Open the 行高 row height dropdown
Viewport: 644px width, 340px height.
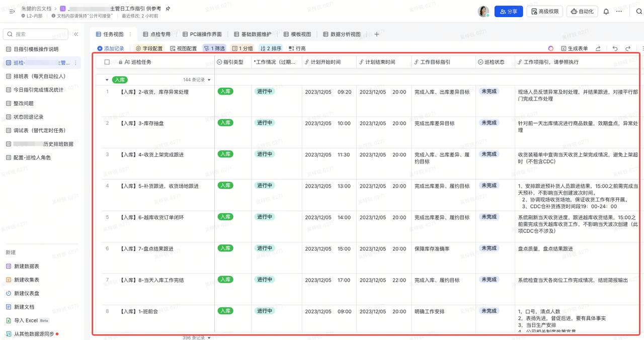pyautogui.click(x=297, y=49)
